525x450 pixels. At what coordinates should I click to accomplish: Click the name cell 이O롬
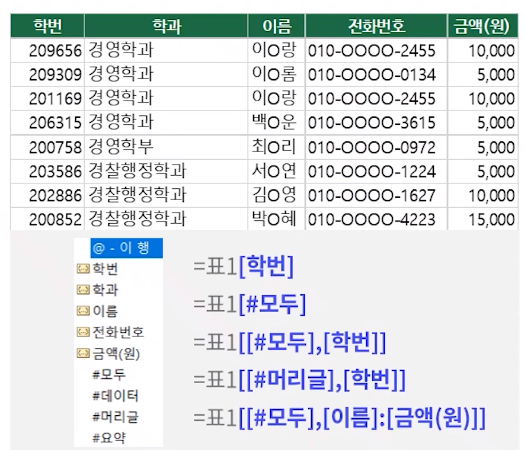277,75
